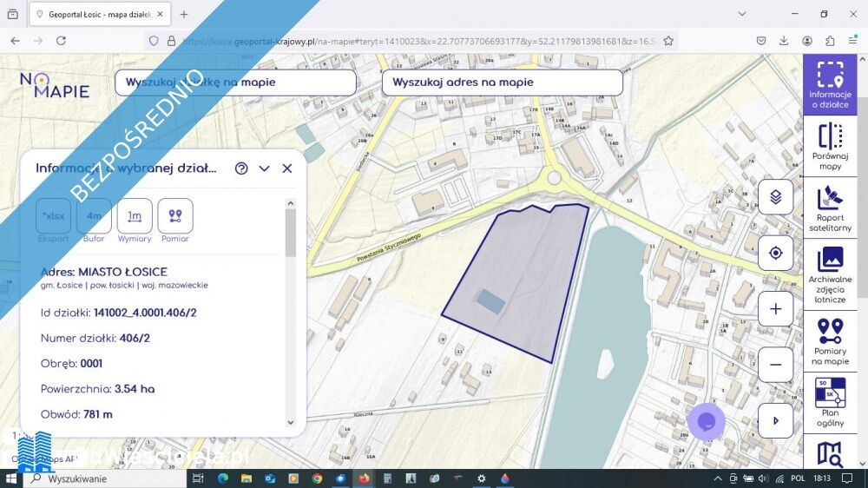Screen dimensions: 868x488
Task: Click the locate-me target button
Action: [x=775, y=254]
